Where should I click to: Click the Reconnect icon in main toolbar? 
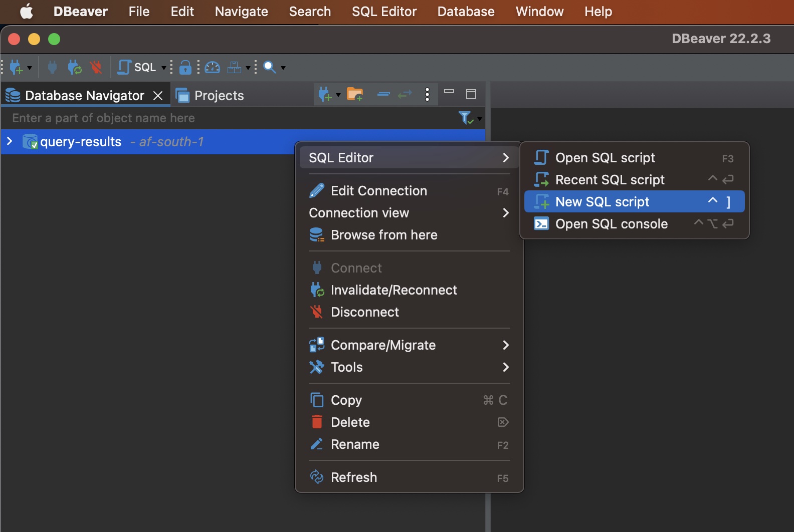tap(75, 67)
